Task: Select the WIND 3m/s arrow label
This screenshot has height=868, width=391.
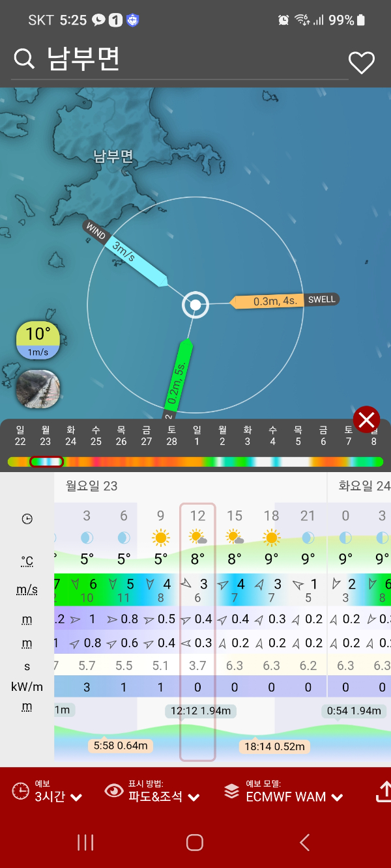Action: pyautogui.click(x=125, y=254)
